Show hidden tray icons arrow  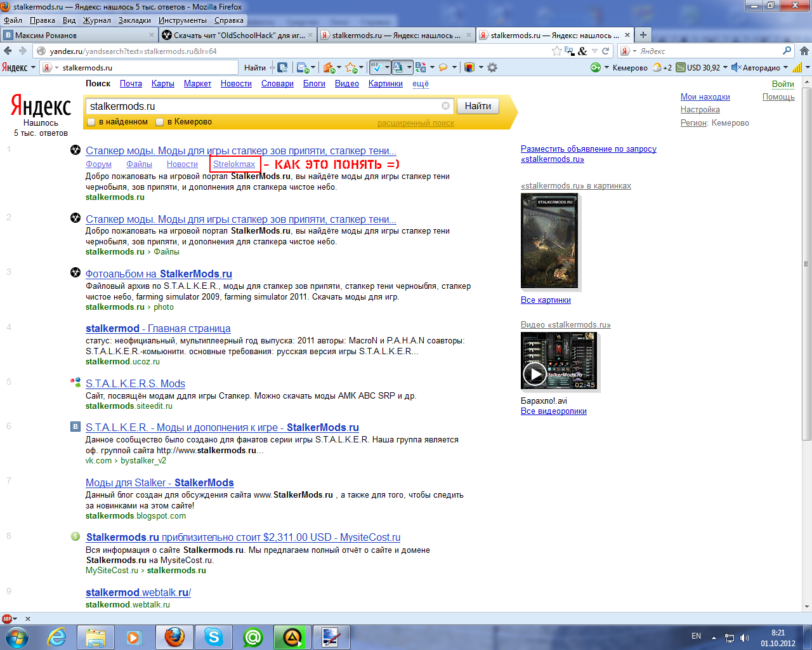click(714, 637)
